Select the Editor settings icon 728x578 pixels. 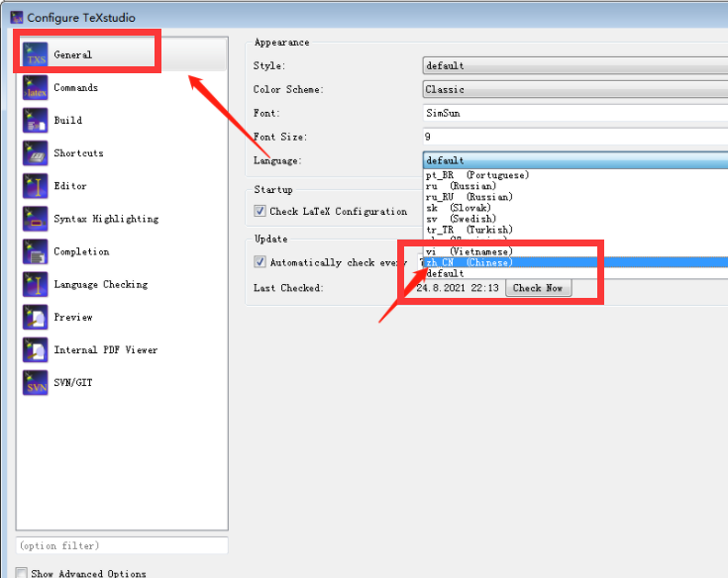point(36,186)
